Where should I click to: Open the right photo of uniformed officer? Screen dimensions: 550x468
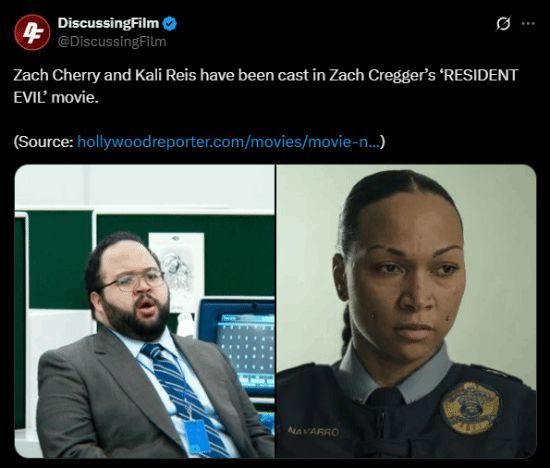(406, 311)
